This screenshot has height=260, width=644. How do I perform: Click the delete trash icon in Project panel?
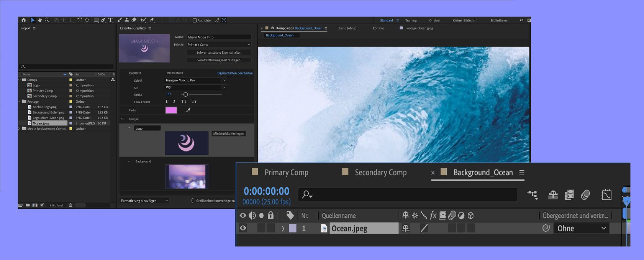(x=70, y=205)
